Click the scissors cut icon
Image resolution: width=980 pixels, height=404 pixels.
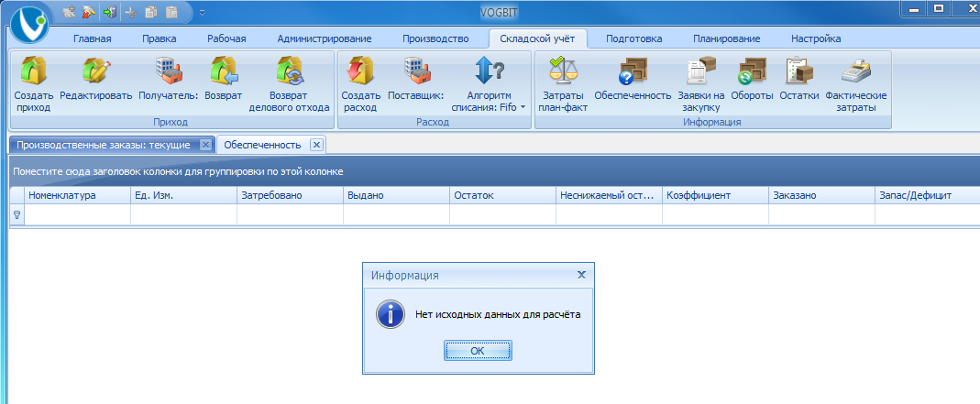131,11
